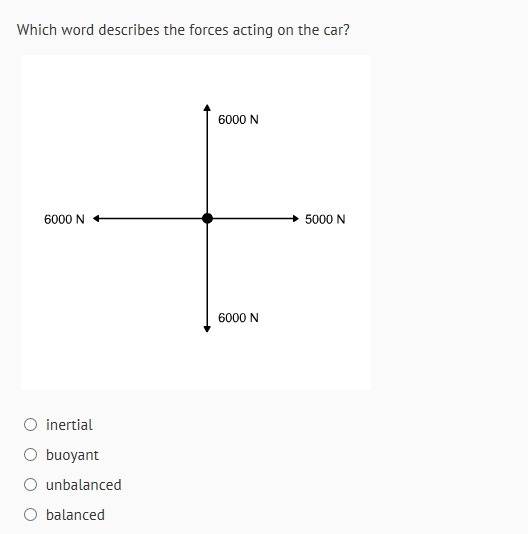This screenshot has width=528, height=534.
Task: Click the 'unbalanced' answer label text
Action: [83, 485]
